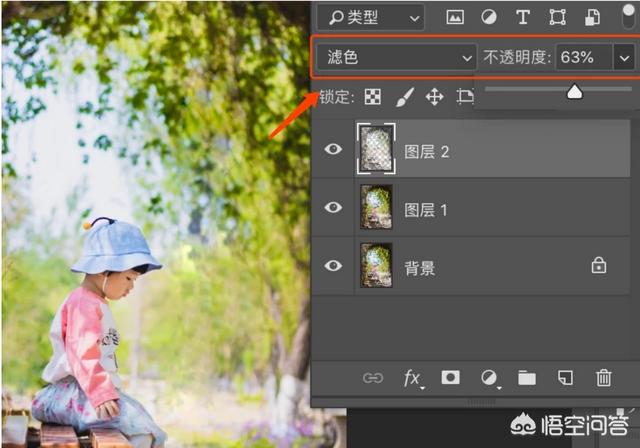
Task: Hide the 图层 2 layer
Action: pos(333,149)
